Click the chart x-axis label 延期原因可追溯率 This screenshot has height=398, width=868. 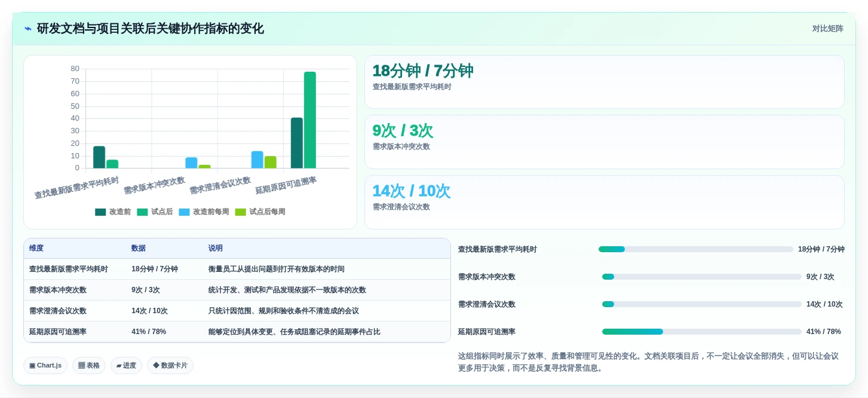click(x=286, y=185)
